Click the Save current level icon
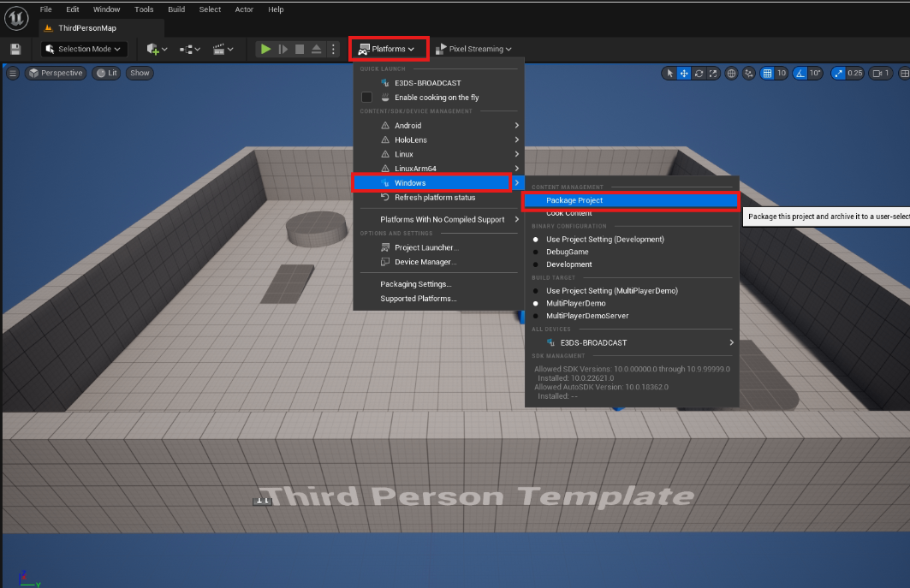Viewport: 910px width, 588px height. [15, 50]
